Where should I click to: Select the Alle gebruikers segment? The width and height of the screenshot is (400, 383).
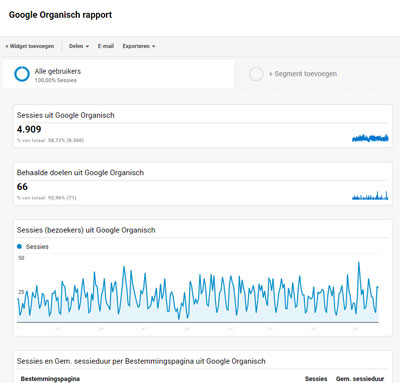tap(118, 74)
